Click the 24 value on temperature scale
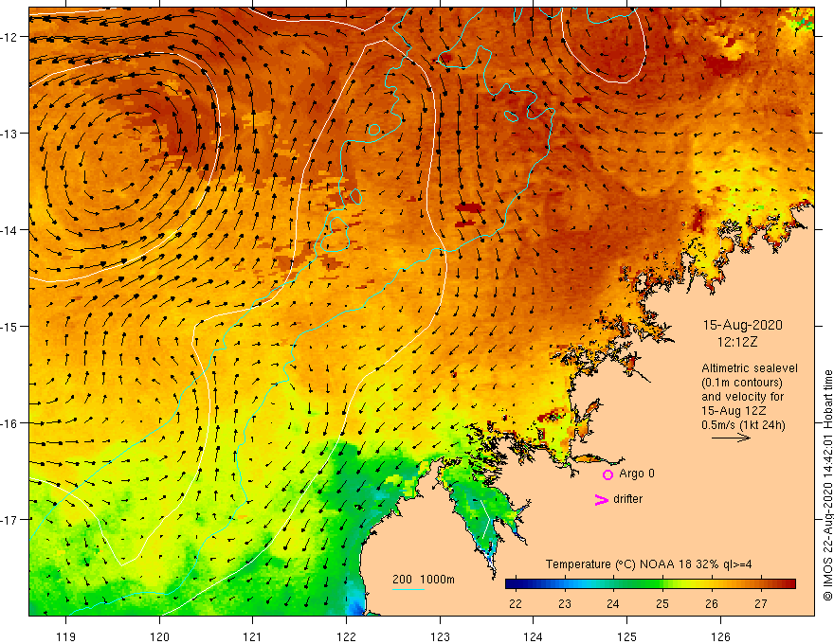Screen dimensions: 834x644 coord(613,603)
